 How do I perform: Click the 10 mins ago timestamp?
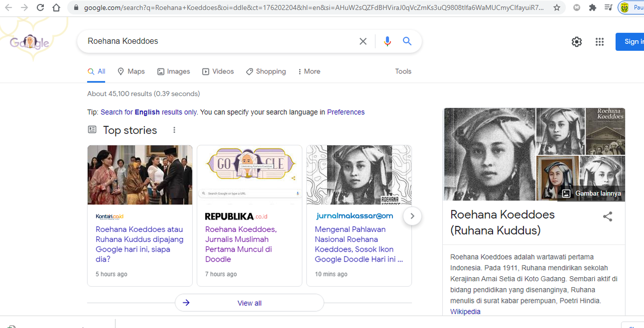pos(331,274)
